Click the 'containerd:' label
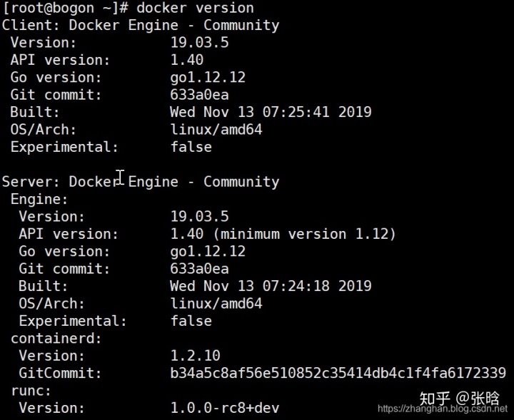Viewport: 514px width, 420px height. tap(56, 339)
